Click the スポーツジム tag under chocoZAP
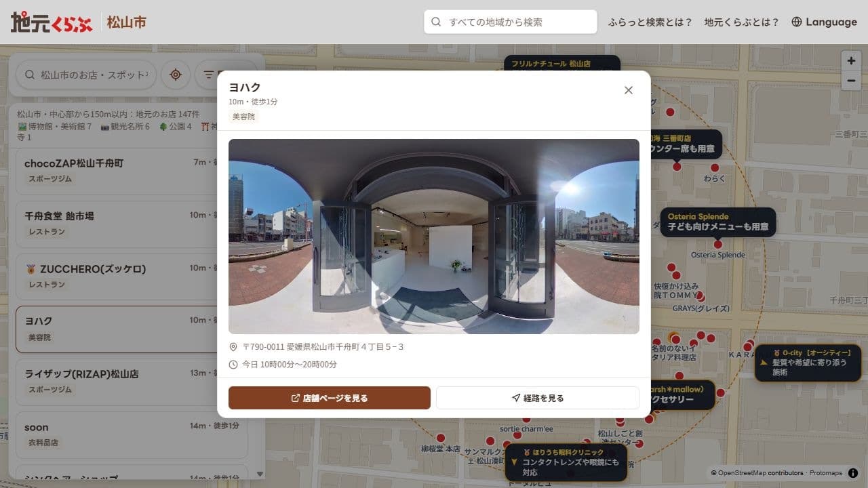The image size is (868, 488). 50,179
